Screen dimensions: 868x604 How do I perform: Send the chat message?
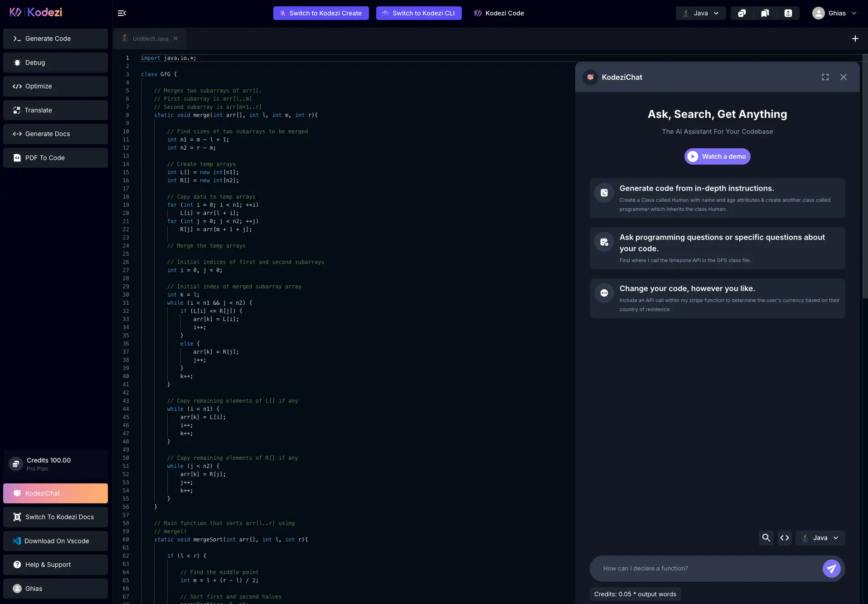(831, 569)
